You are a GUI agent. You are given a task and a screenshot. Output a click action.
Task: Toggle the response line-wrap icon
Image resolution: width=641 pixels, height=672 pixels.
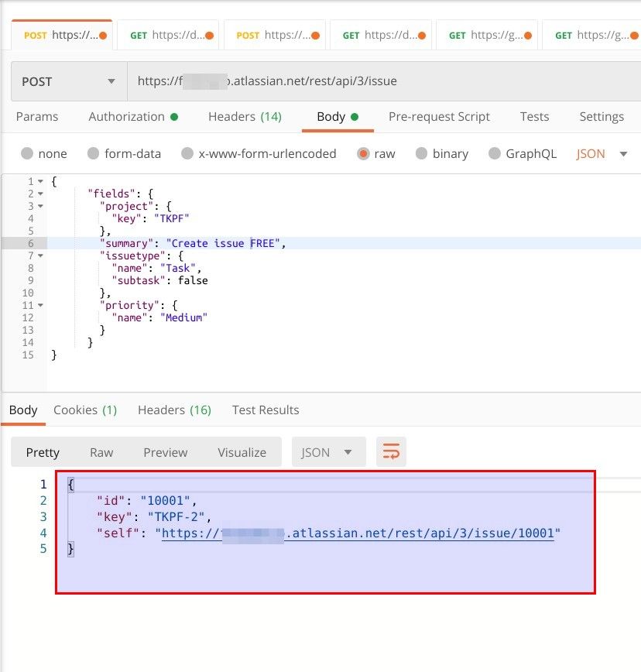click(391, 451)
